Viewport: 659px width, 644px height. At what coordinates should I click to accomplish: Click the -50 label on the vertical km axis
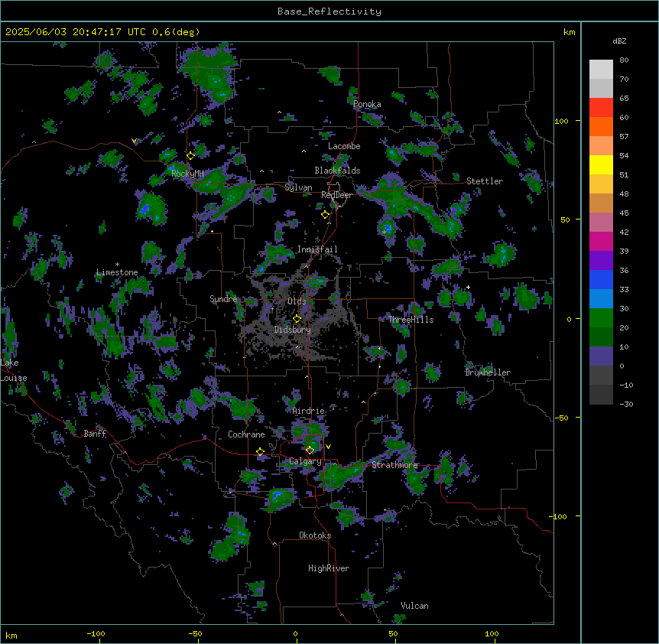561,418
